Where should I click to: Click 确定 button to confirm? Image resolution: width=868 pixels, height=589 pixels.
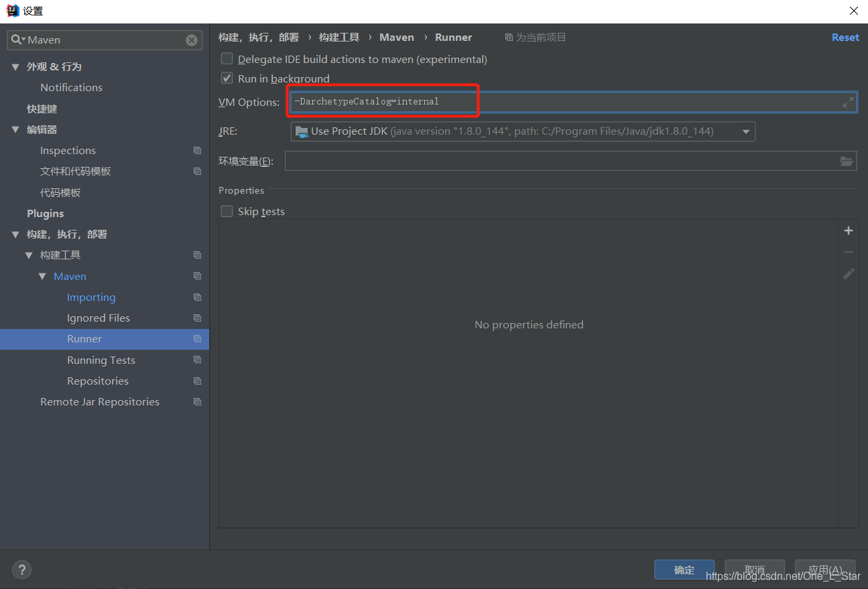click(684, 570)
